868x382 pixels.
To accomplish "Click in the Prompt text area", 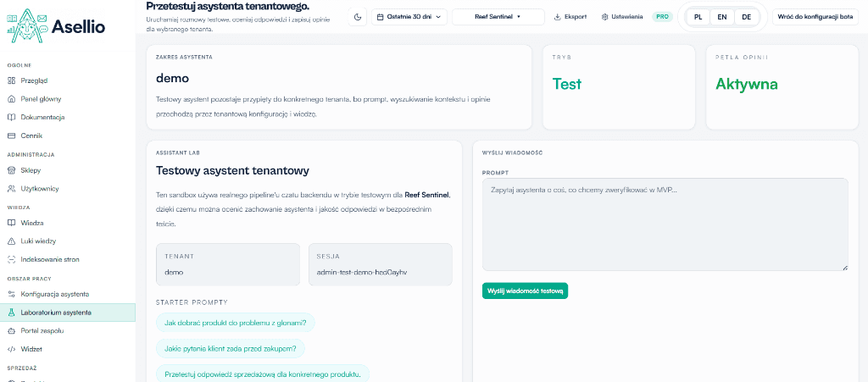I will (665, 224).
